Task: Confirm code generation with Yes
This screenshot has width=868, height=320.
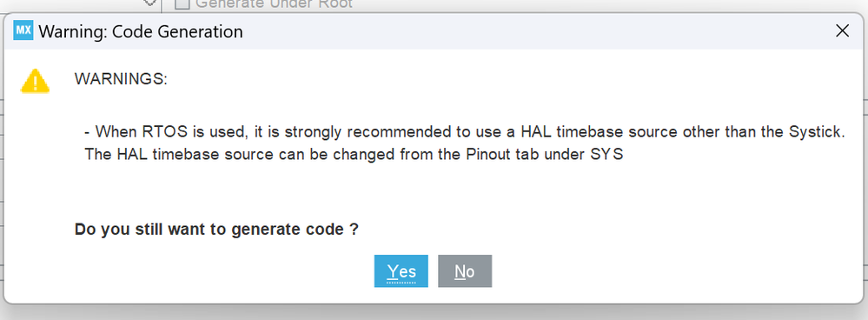Action: (x=401, y=271)
